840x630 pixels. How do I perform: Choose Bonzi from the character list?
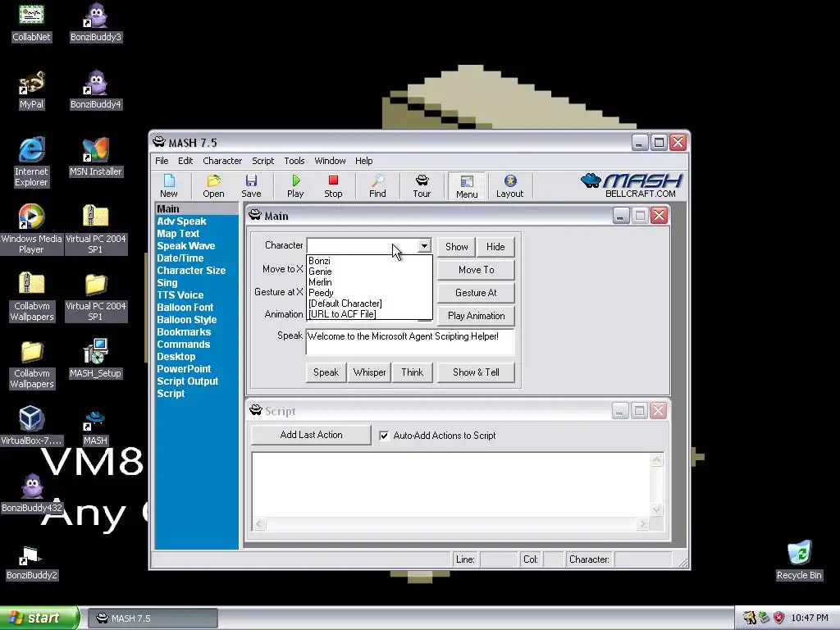tap(369, 261)
